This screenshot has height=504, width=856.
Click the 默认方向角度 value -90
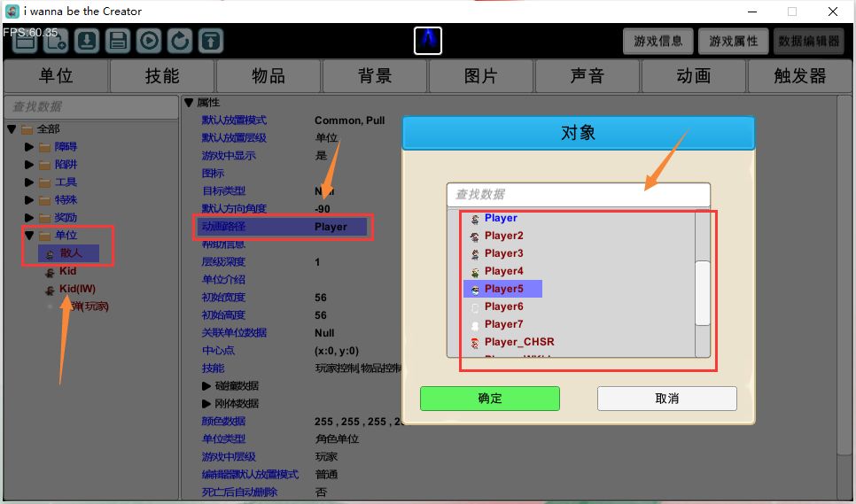coord(322,209)
